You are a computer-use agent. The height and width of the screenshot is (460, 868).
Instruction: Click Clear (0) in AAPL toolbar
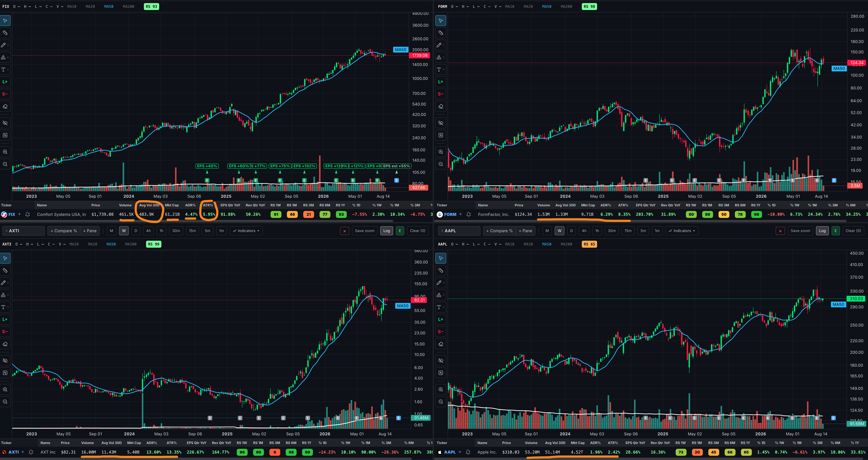[x=853, y=231]
